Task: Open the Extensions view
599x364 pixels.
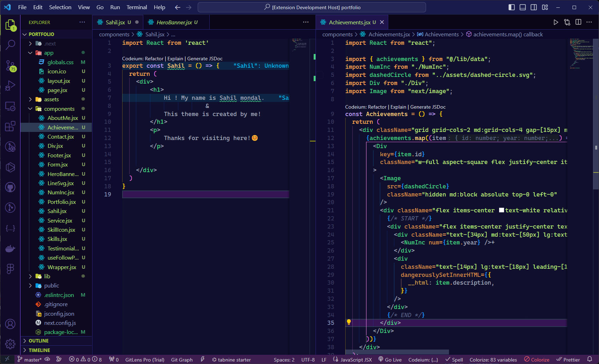Action: tap(11, 126)
